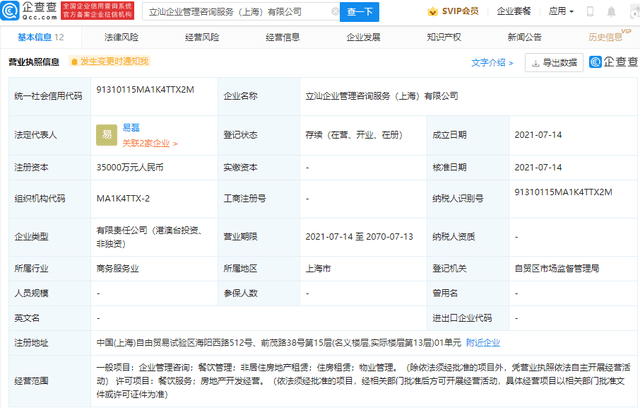This screenshot has height=408, width=640.
Task: Expand the 应用 dropdown menu
Action: (x=561, y=11)
